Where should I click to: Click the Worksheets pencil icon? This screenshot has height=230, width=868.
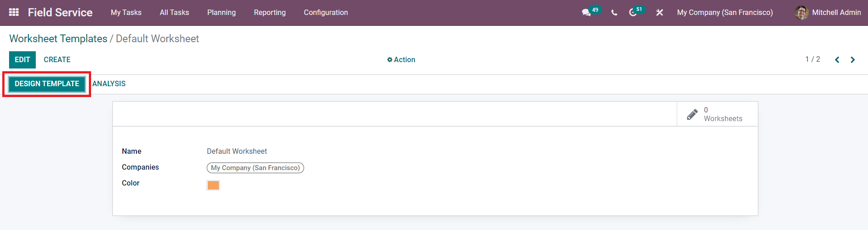click(x=692, y=114)
